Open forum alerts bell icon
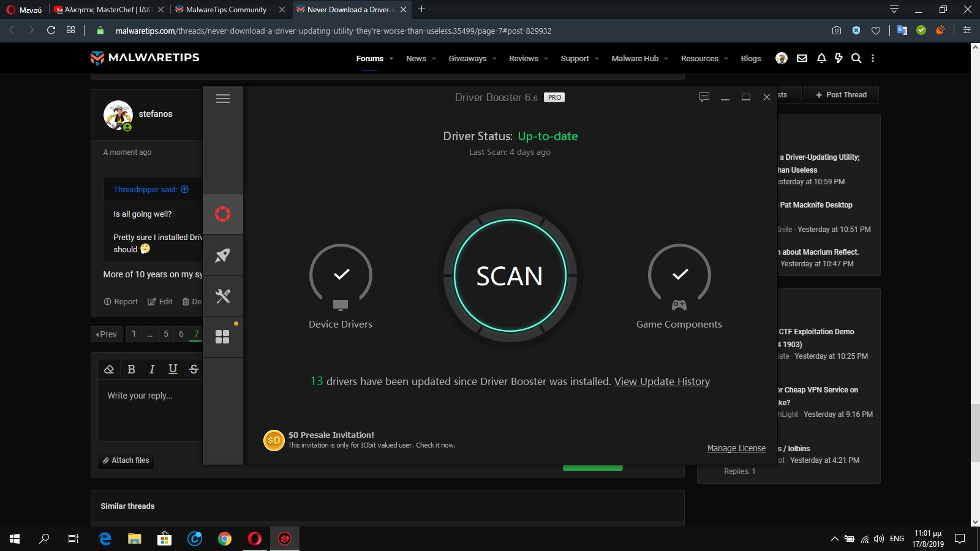Image resolution: width=980 pixels, height=551 pixels. (821, 58)
